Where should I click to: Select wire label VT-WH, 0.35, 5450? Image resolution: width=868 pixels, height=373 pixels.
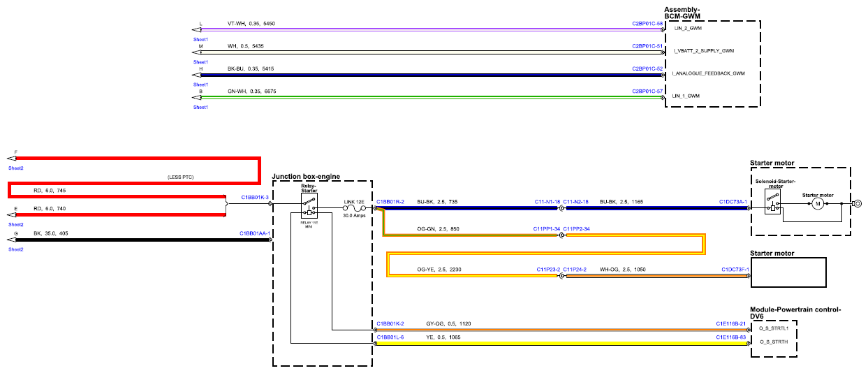click(x=251, y=24)
